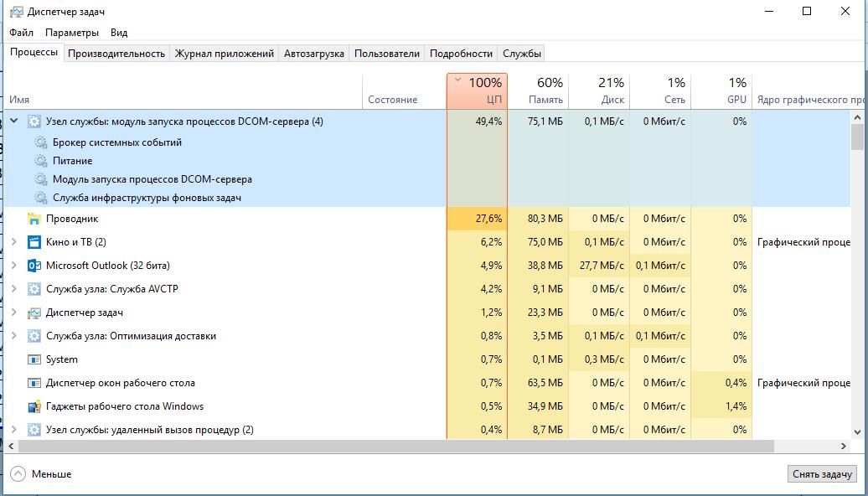This screenshot has width=868, height=496.
Task: Click the vertical scrollbar up arrow
Action: point(857,117)
